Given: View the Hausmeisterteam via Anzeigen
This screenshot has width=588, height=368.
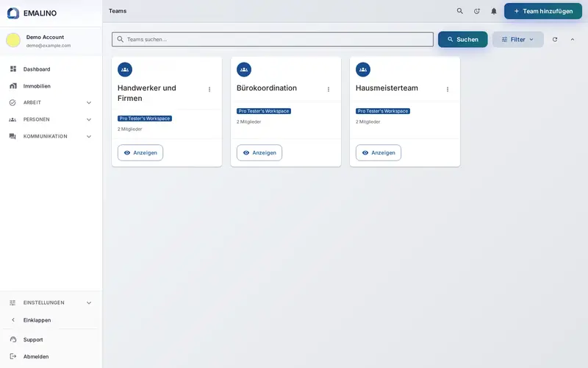Looking at the screenshot, I should click(379, 153).
